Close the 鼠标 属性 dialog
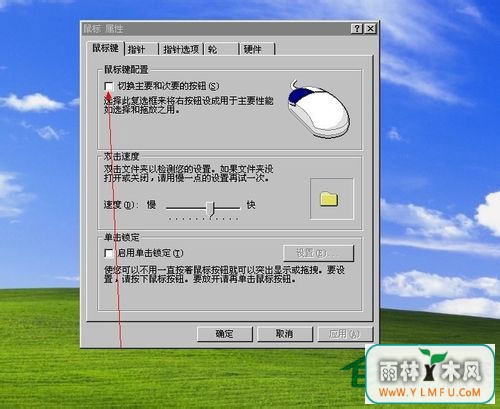The image size is (500, 409). tap(370, 29)
